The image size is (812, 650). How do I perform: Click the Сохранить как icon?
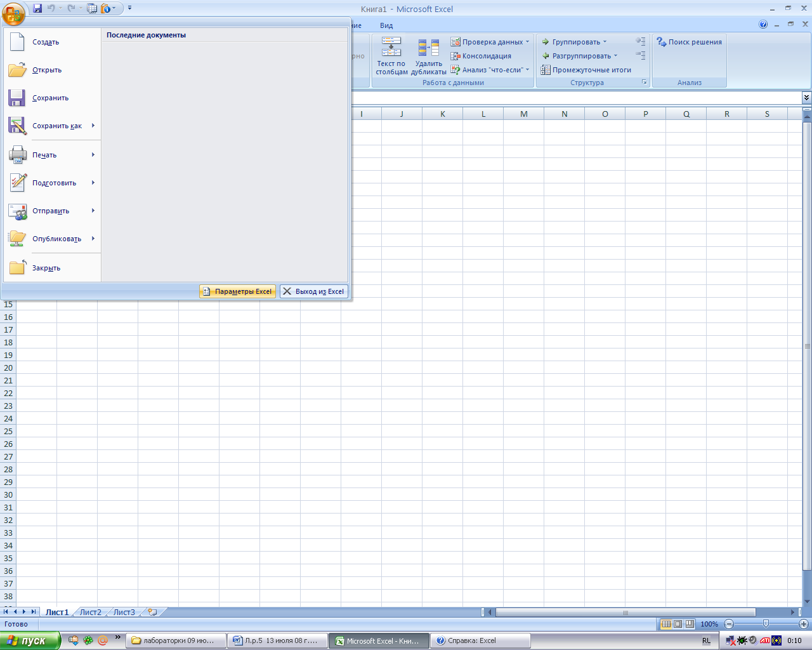[x=17, y=126]
